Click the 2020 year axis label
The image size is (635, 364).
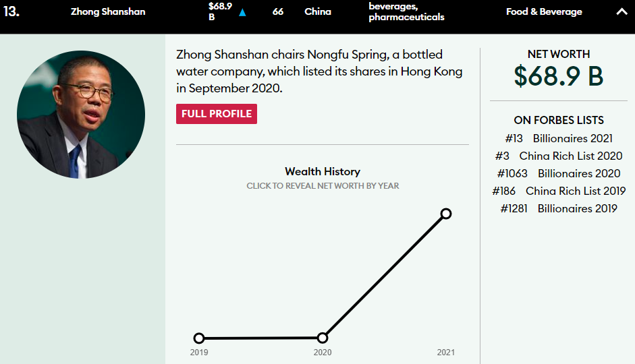click(x=323, y=353)
